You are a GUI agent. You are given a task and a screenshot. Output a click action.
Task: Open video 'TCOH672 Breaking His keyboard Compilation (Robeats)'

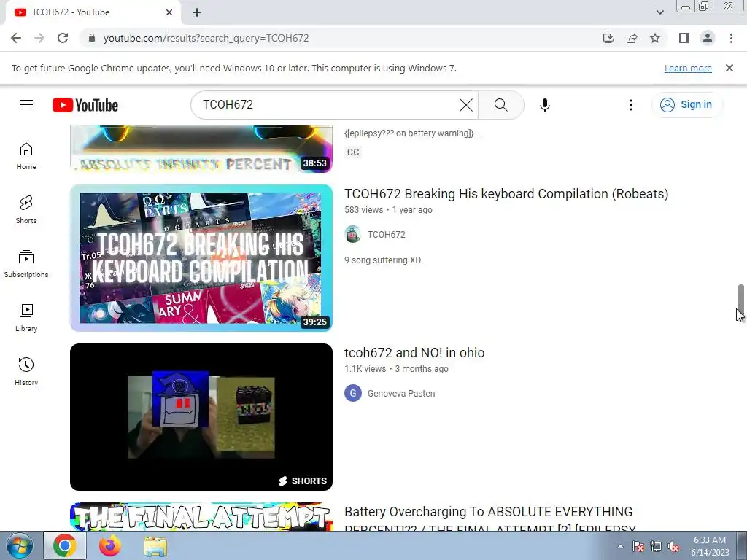[506, 194]
